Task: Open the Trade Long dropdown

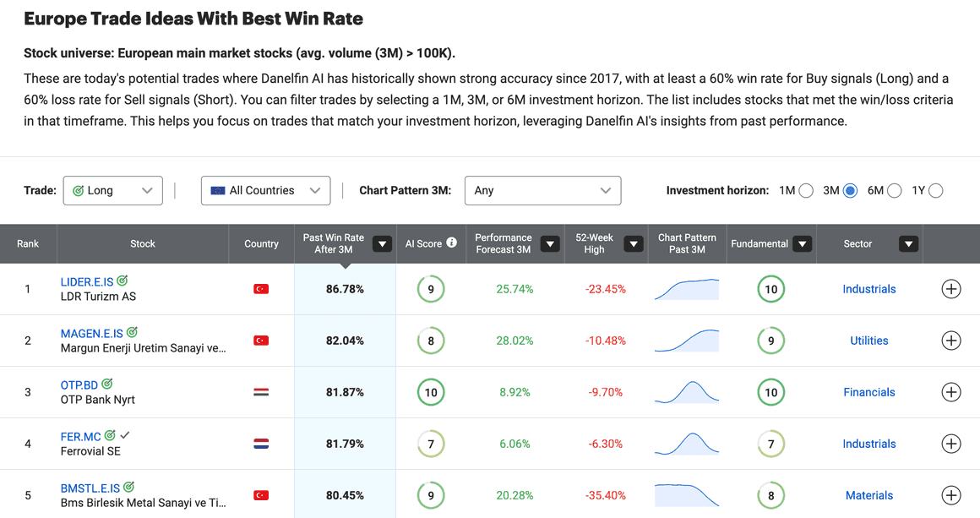Action: pos(113,191)
